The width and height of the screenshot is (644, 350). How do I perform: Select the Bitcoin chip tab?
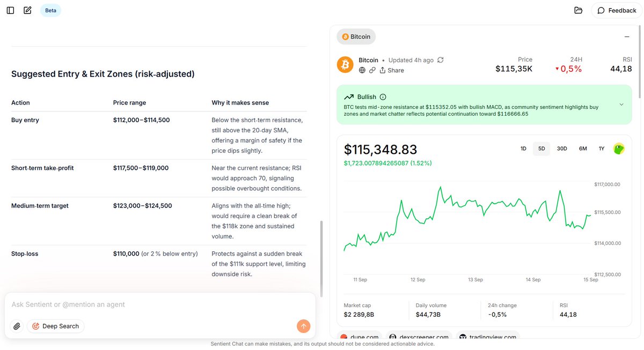coord(356,36)
